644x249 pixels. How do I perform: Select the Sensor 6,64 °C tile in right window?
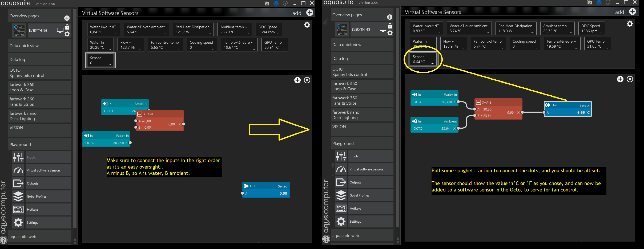pos(423,59)
